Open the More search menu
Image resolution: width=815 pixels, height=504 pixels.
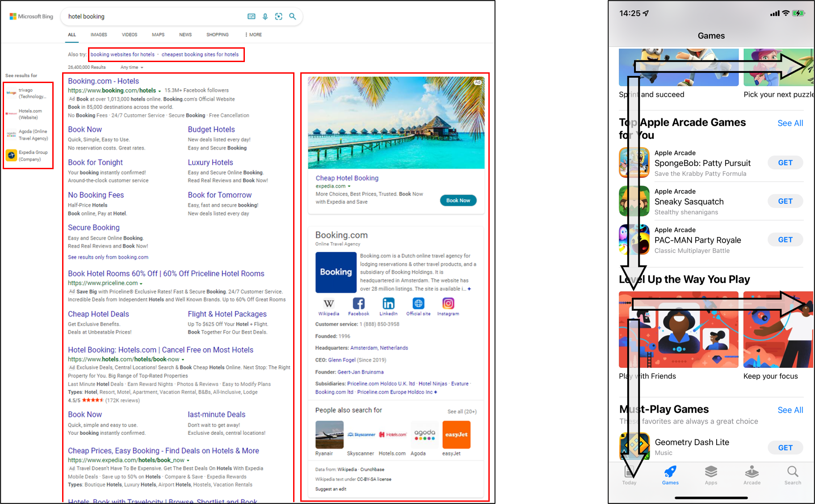(253, 35)
